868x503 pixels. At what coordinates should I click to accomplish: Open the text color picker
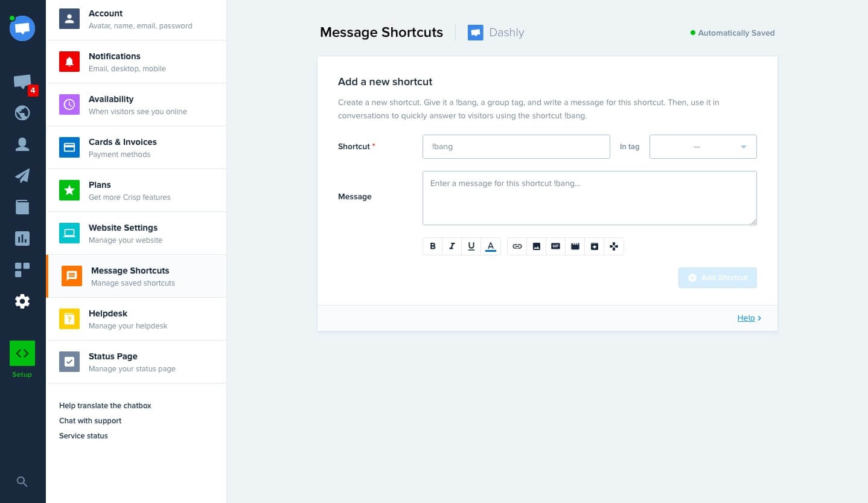tap(491, 246)
